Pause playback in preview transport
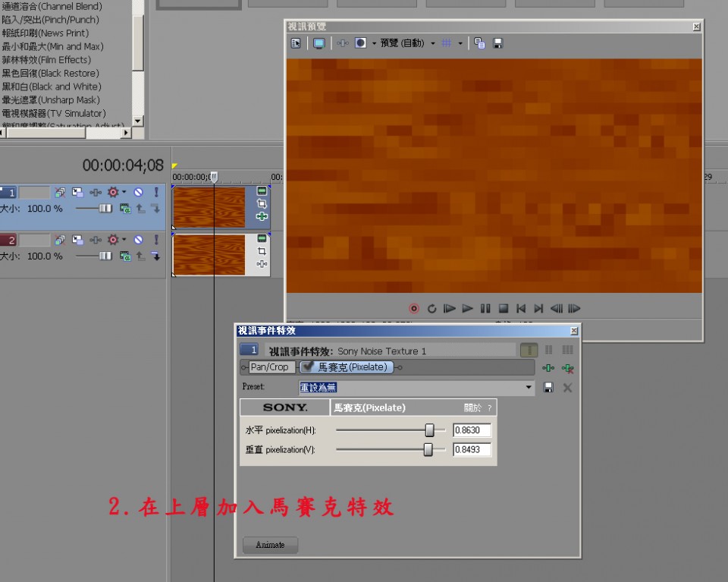The height and width of the screenshot is (582, 728). click(485, 308)
